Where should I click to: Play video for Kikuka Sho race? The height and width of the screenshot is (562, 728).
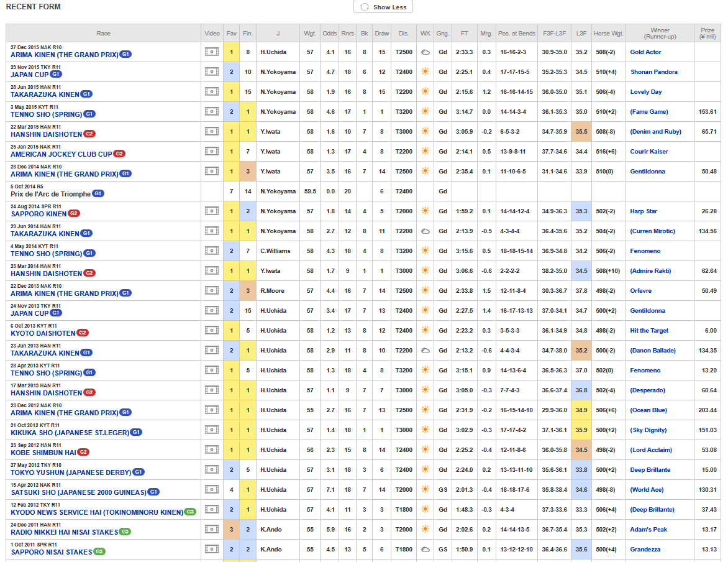(x=212, y=430)
